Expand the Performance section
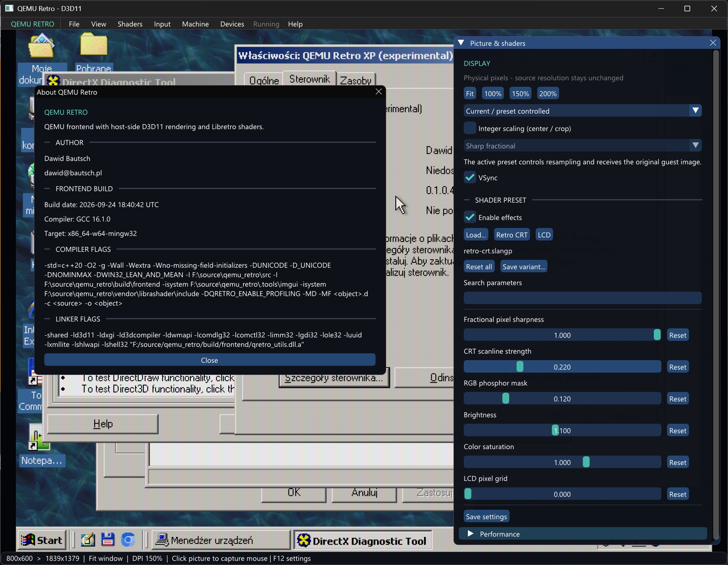Viewport: 728px width, 565px height. click(583, 534)
